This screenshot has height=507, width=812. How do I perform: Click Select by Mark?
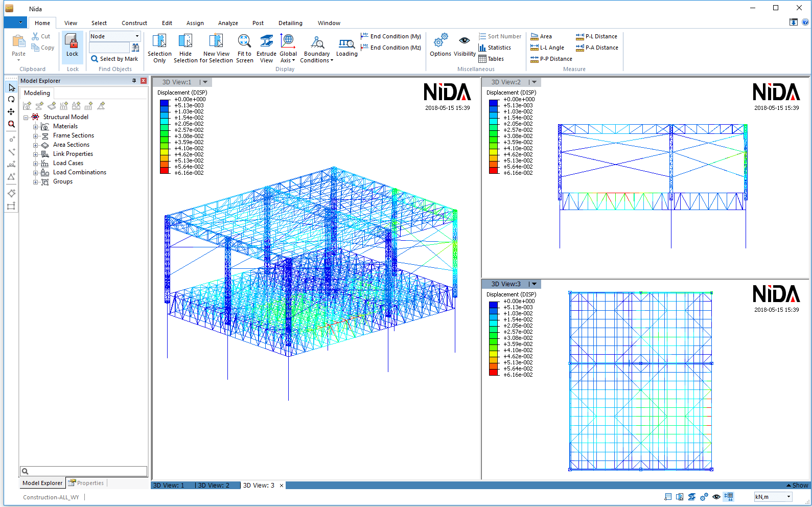click(x=114, y=59)
